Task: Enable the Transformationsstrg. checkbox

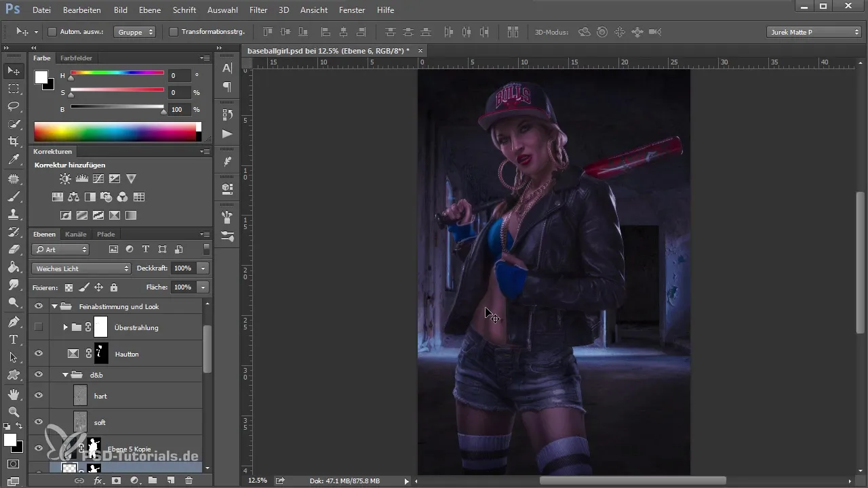Action: (173, 32)
